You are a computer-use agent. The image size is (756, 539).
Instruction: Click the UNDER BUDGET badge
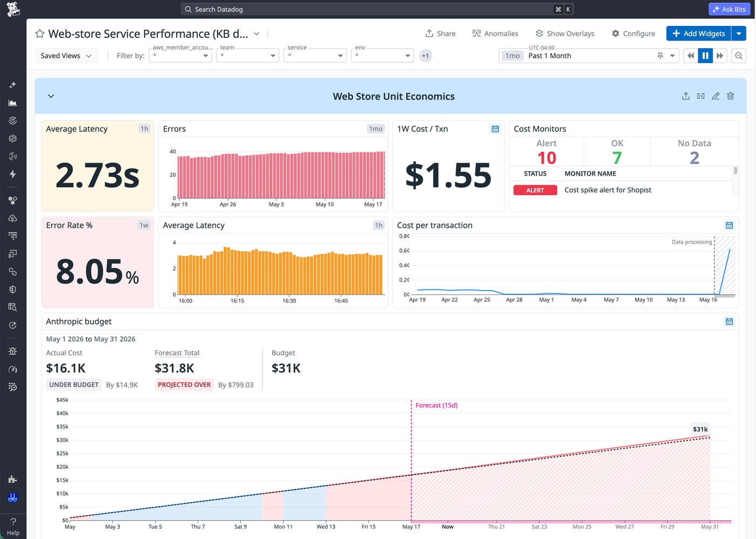(74, 385)
